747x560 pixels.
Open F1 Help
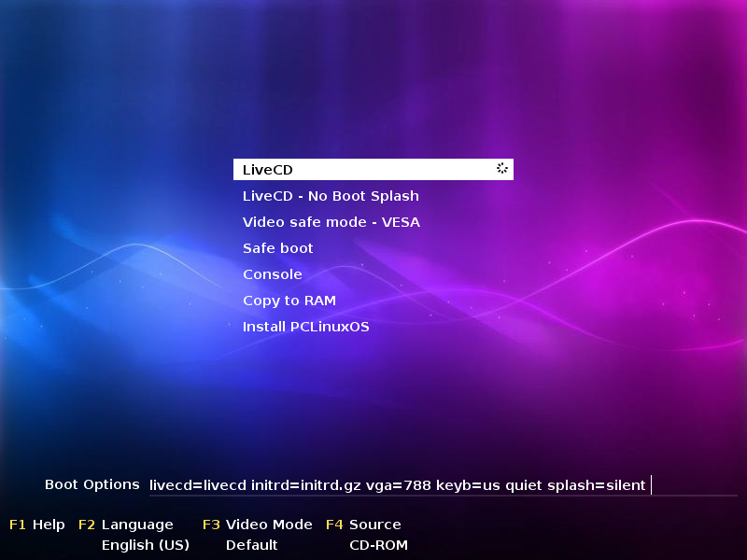[37, 525]
